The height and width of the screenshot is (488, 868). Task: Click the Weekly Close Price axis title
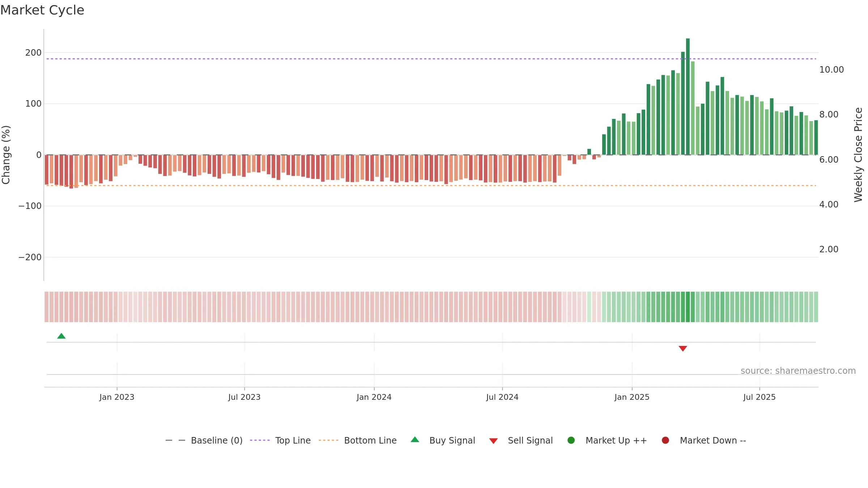858,155
